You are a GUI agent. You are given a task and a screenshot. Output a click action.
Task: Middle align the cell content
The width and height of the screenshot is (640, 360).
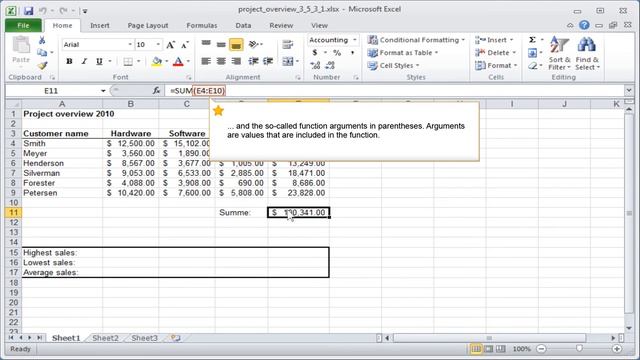click(x=221, y=44)
